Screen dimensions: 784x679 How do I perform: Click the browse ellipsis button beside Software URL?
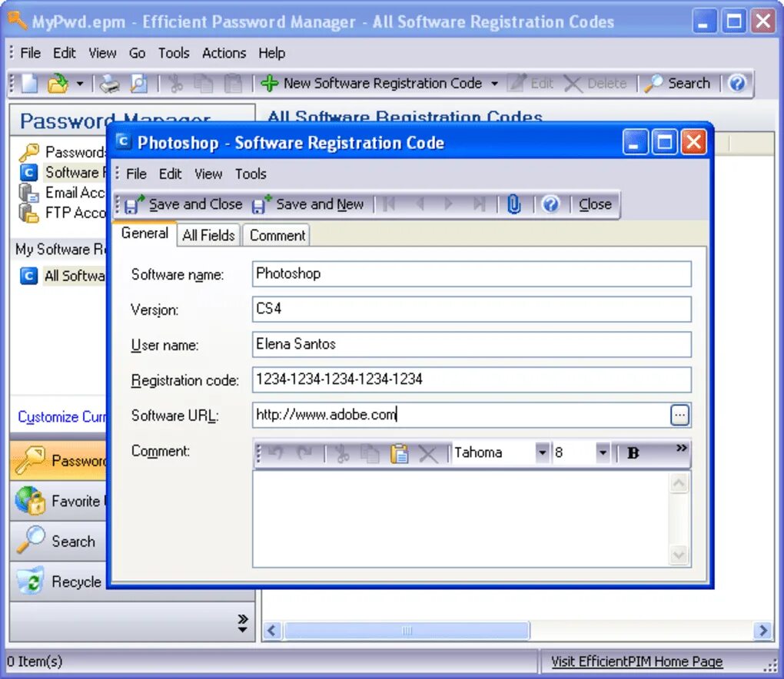[679, 416]
